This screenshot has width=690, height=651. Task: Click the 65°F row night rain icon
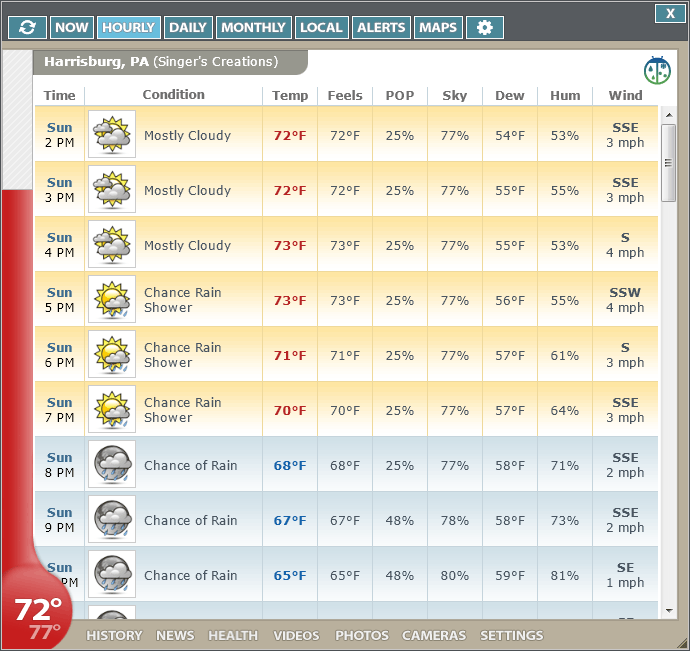[x=112, y=574]
